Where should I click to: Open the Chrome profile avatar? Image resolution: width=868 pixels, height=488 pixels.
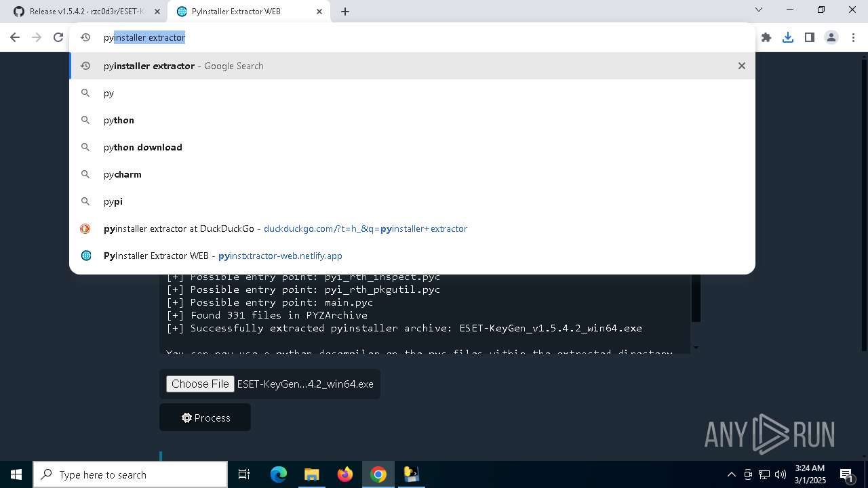(x=831, y=37)
